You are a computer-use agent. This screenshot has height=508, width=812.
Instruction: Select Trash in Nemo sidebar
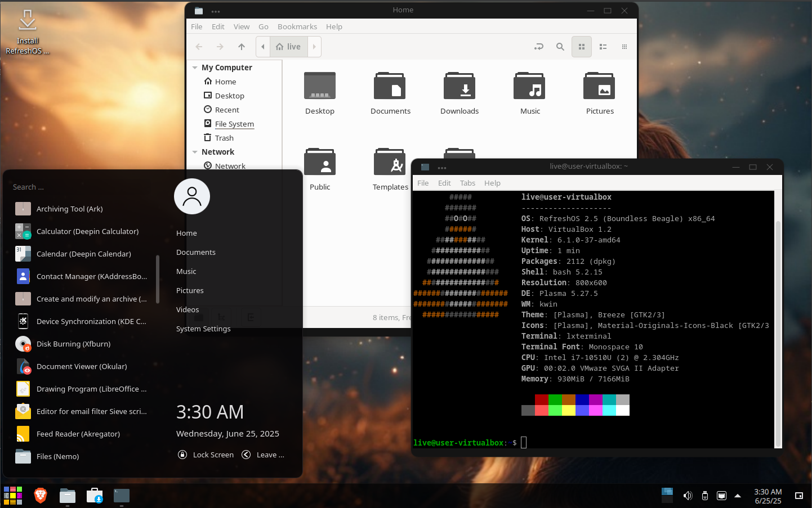coord(224,138)
